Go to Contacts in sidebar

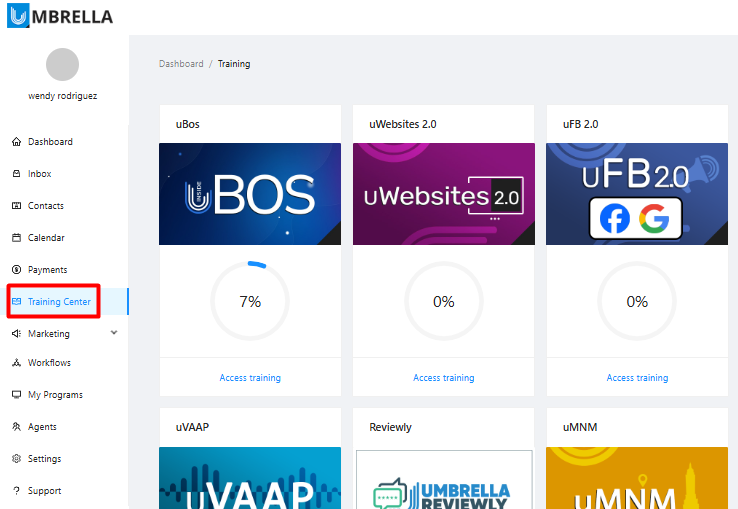pyautogui.click(x=46, y=206)
